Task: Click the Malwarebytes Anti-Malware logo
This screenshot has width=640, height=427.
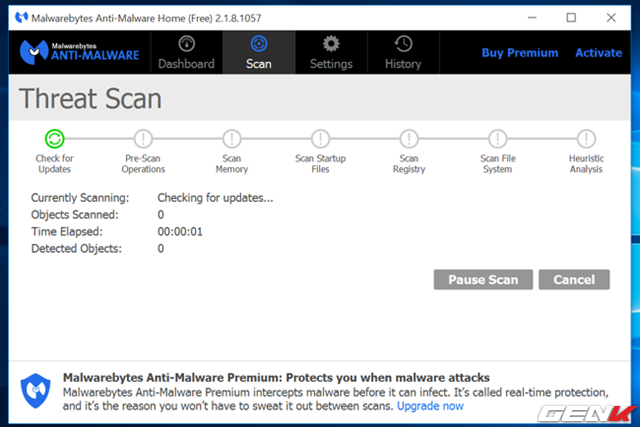Action: (x=80, y=53)
